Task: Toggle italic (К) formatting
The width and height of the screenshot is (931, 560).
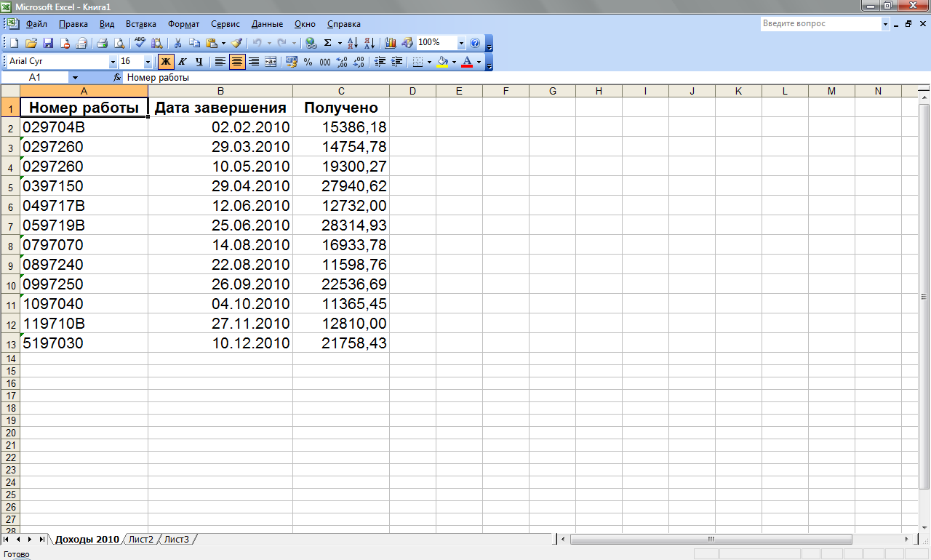Action: pos(183,62)
